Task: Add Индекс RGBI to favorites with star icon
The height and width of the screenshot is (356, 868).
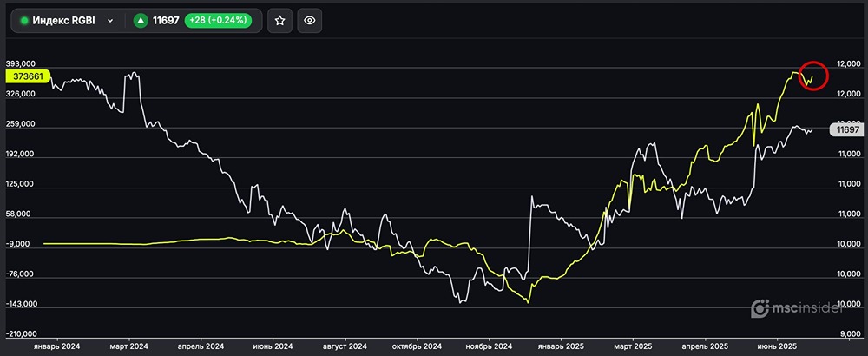Action: (x=279, y=20)
